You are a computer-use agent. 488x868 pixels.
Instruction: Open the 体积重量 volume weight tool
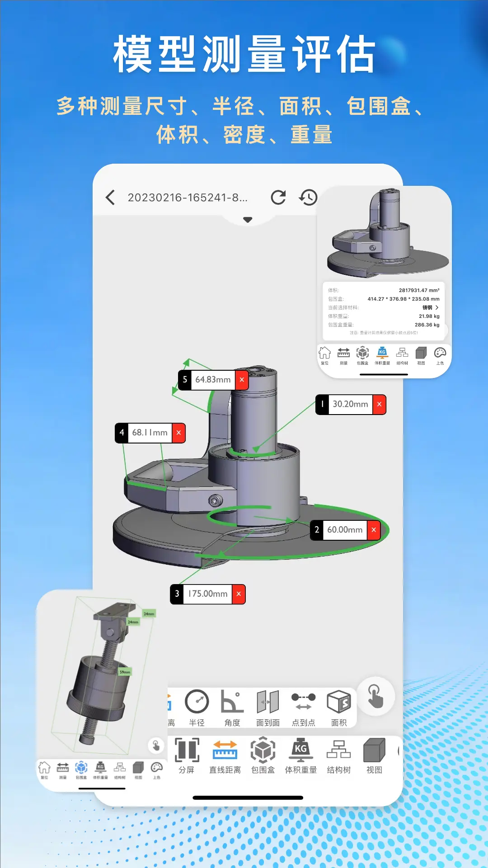tap(301, 756)
